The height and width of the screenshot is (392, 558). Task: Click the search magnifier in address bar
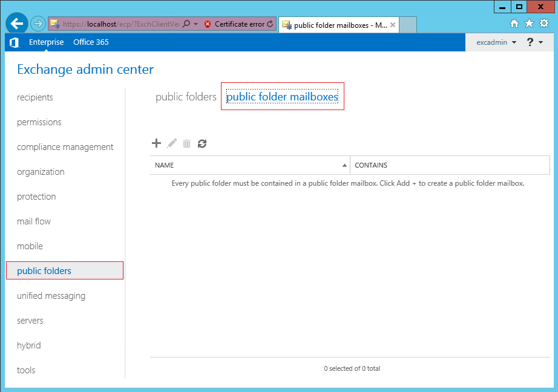click(x=186, y=24)
